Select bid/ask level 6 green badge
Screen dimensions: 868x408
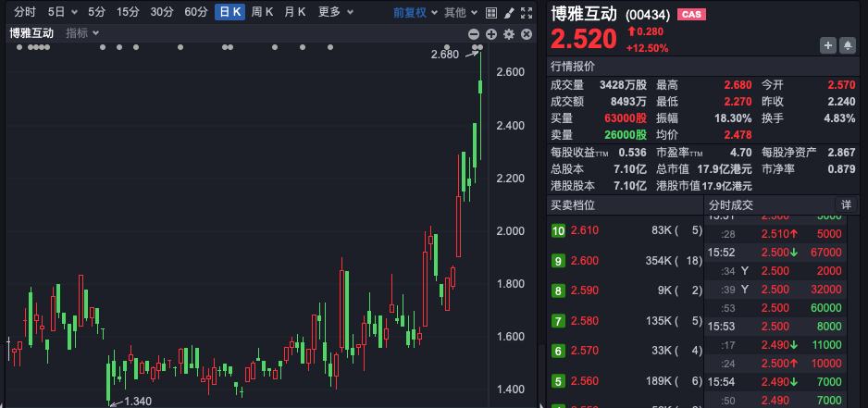point(559,351)
